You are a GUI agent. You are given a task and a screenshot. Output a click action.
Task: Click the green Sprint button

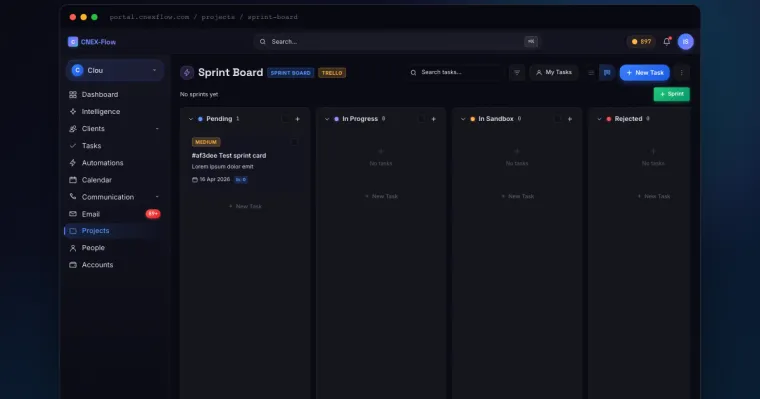[672, 94]
